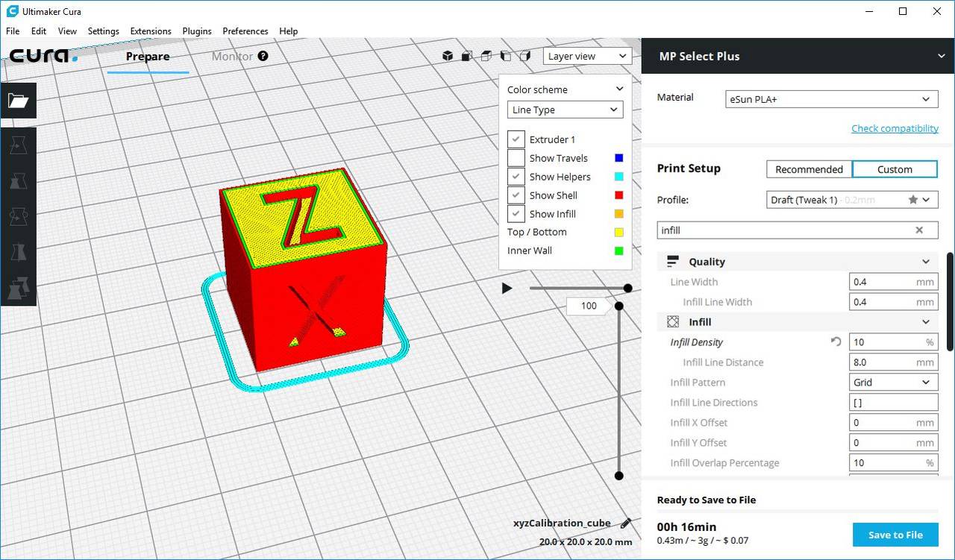Click the Infill Density value field

point(894,342)
